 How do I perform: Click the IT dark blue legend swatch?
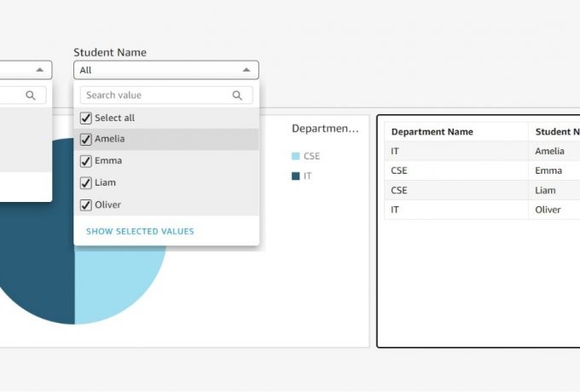coord(296,176)
